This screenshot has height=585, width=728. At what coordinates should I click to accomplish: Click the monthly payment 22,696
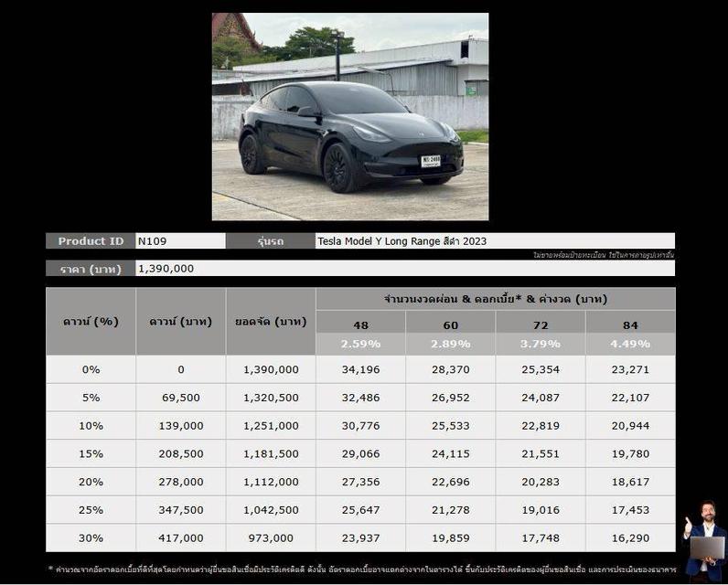click(450, 482)
